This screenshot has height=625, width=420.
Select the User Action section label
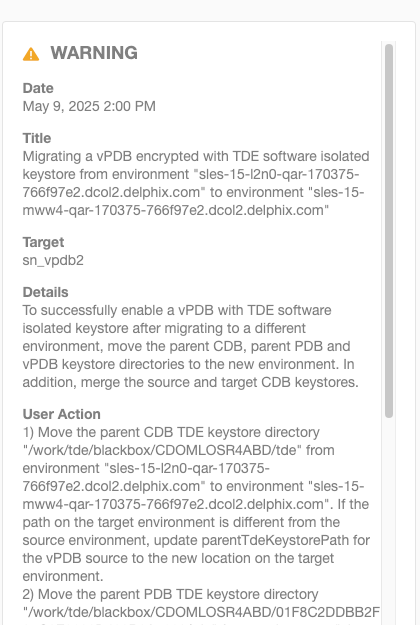click(61, 414)
